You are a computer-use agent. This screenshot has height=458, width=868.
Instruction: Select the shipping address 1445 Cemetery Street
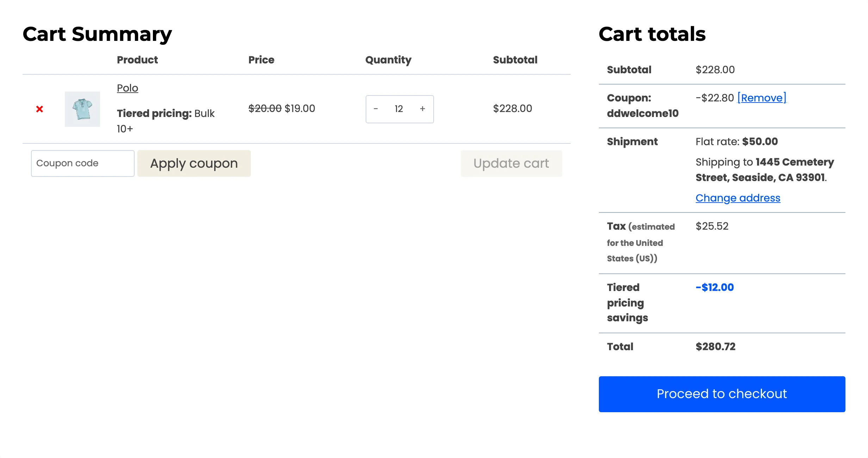765,170
